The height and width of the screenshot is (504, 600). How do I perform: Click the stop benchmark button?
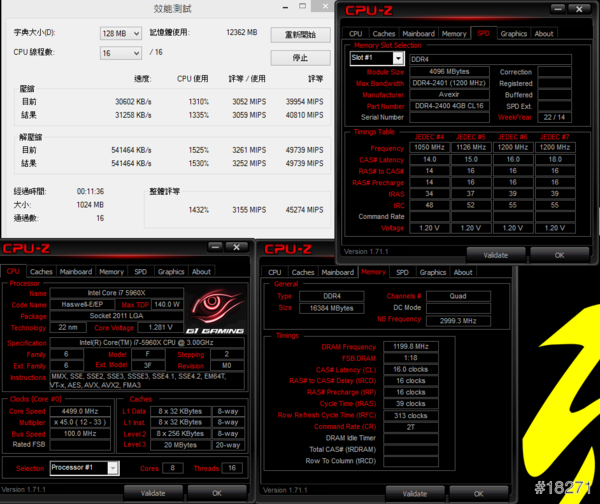pyautogui.click(x=300, y=58)
